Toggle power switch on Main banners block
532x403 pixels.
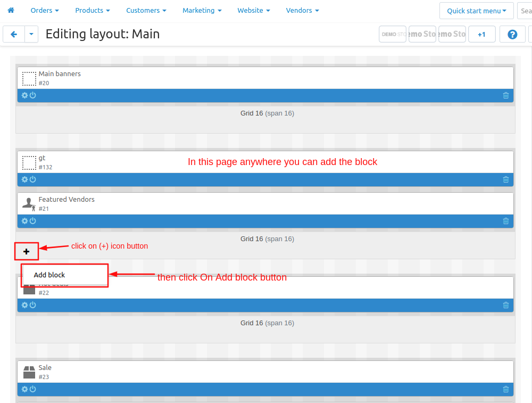tap(32, 95)
